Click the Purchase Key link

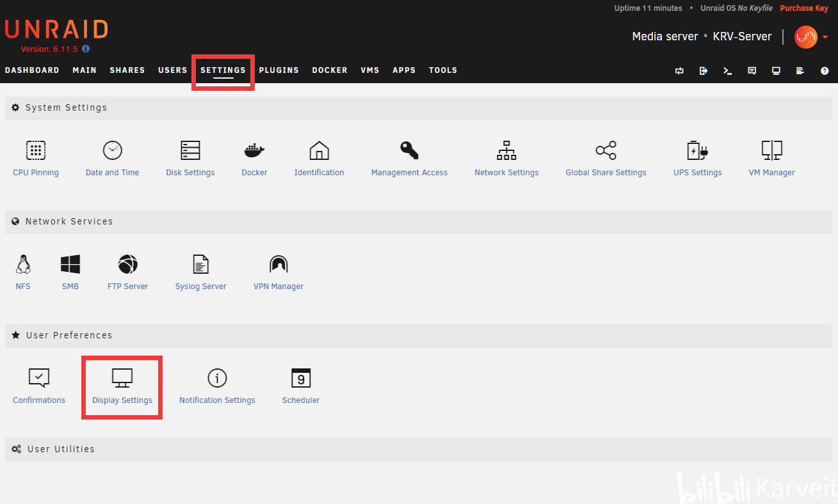(x=804, y=8)
